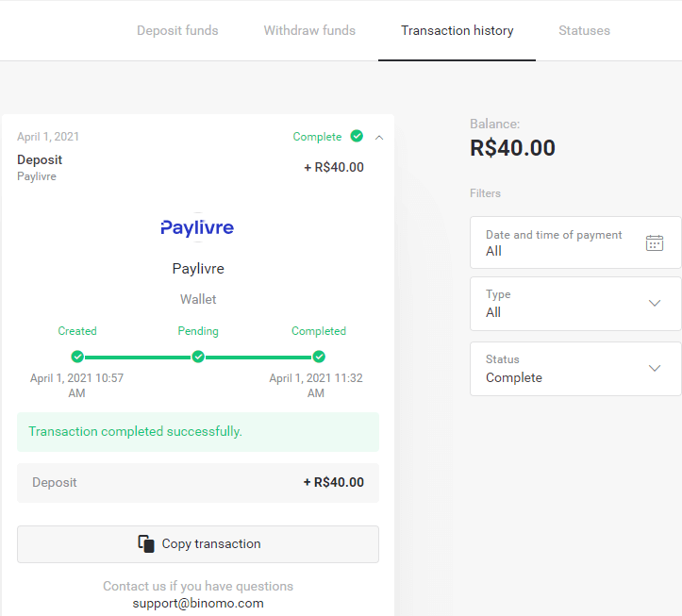This screenshot has height=616, width=682.
Task: Click the Transaction completed successfully banner
Action: click(x=198, y=432)
